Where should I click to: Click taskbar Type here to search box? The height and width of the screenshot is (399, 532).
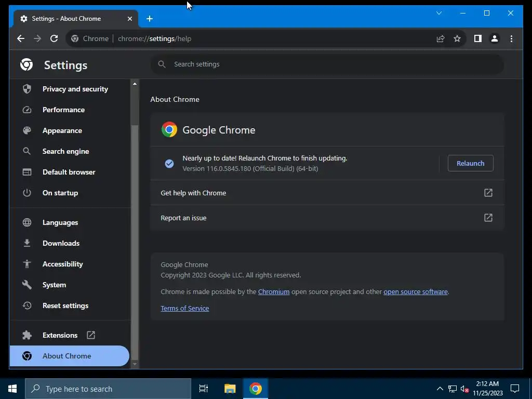tap(108, 389)
